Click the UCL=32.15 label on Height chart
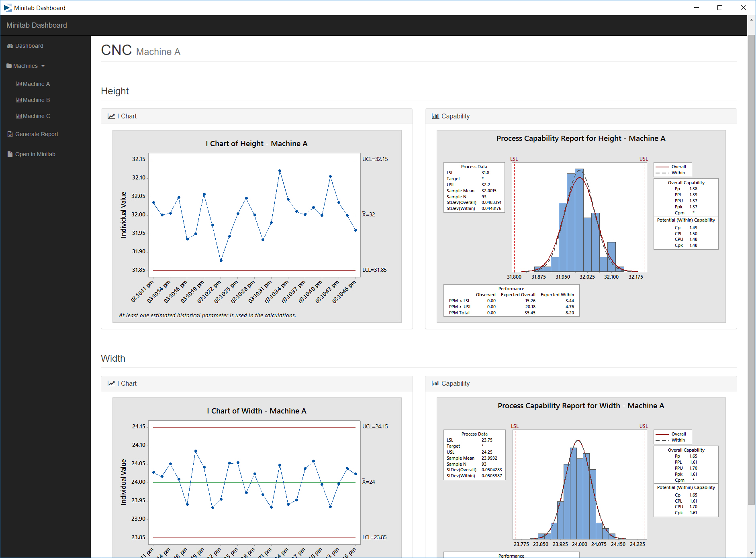The width and height of the screenshot is (756, 558). [x=375, y=159]
